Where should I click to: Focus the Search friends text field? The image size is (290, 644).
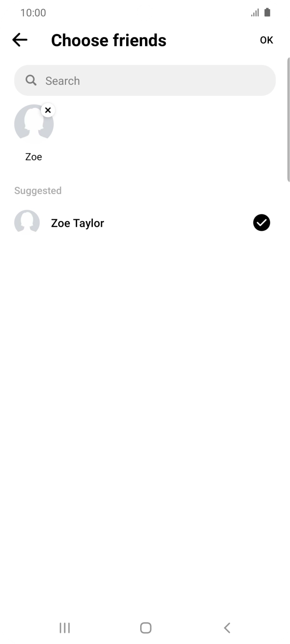(x=154, y=80)
